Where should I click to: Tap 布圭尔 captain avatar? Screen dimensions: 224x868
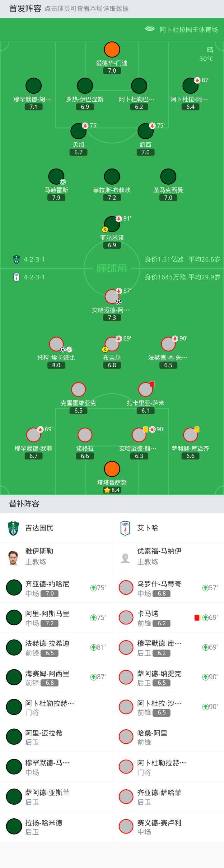[112, 344]
